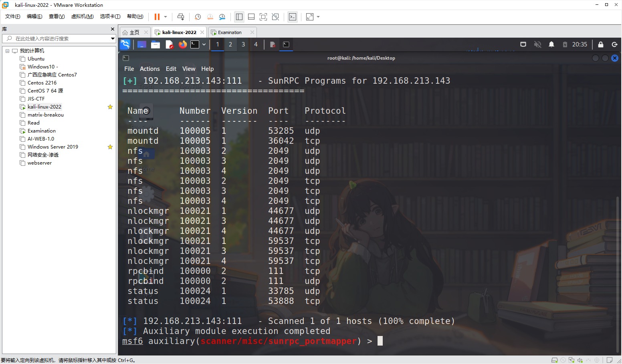The image size is (622, 364).
Task: Open the power options dropdown arrow
Action: 166,17
